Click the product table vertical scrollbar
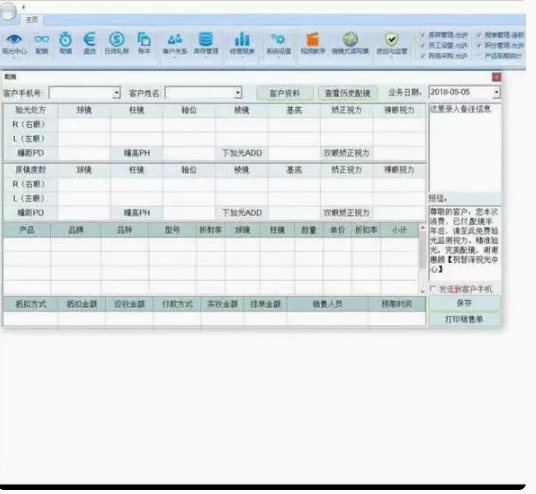536x494 pixels. click(423, 259)
